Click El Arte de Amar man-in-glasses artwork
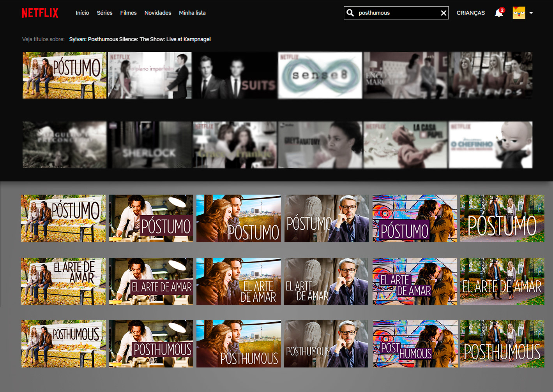The image size is (553, 392). click(x=326, y=281)
